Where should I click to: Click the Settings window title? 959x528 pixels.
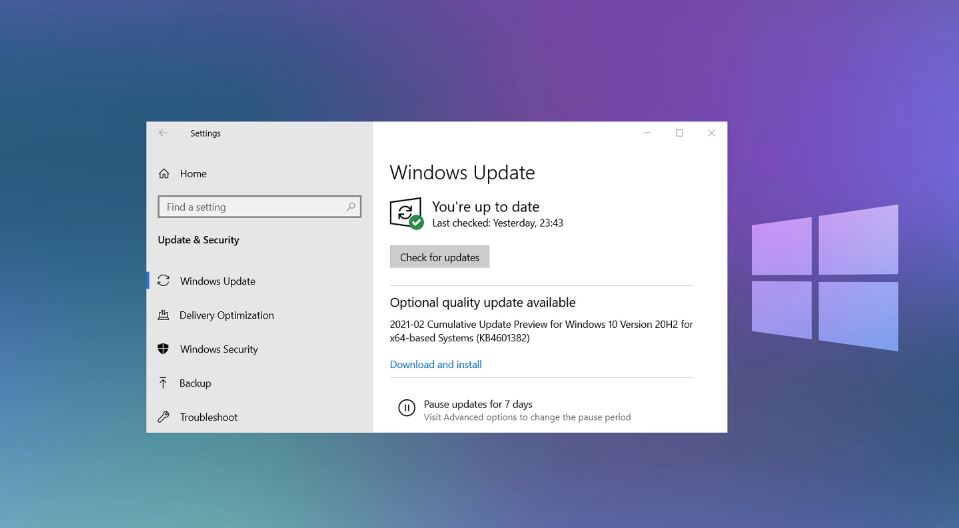click(x=205, y=133)
